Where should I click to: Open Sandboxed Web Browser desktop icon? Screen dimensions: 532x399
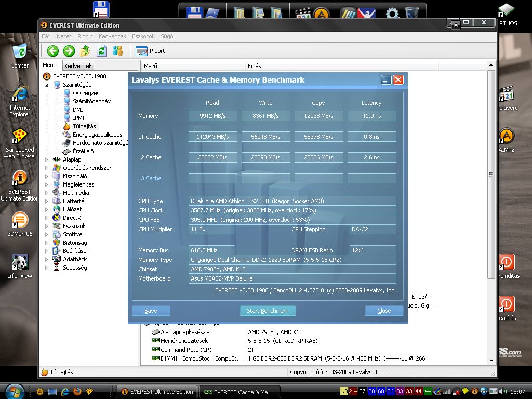(x=20, y=144)
